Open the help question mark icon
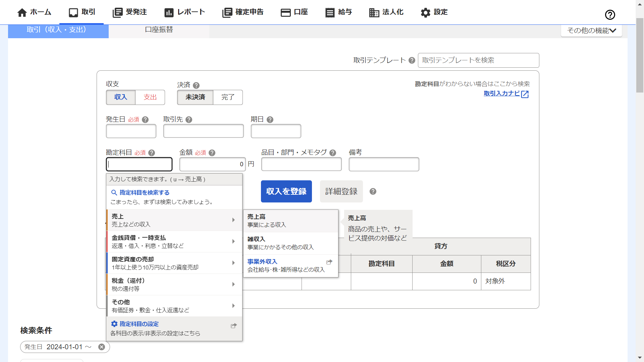 click(x=610, y=15)
